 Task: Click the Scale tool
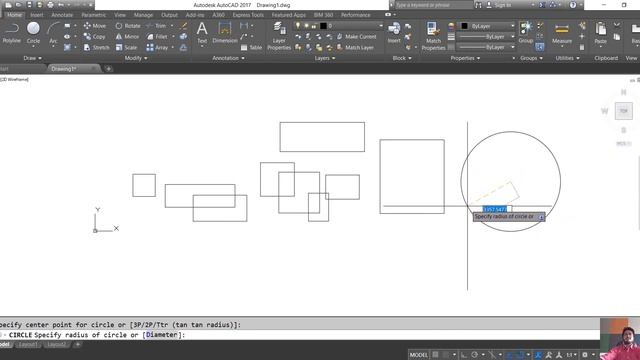point(127,47)
